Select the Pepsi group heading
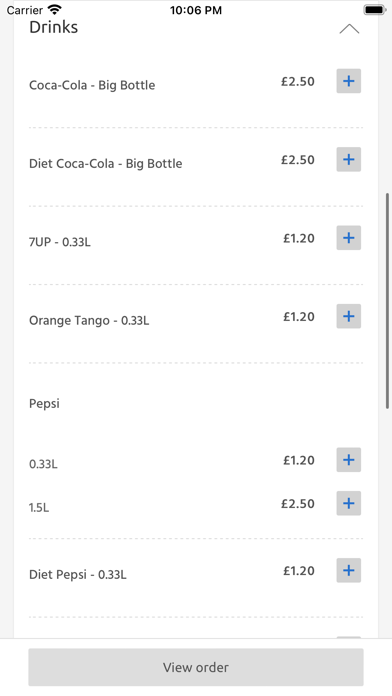 coord(44,404)
